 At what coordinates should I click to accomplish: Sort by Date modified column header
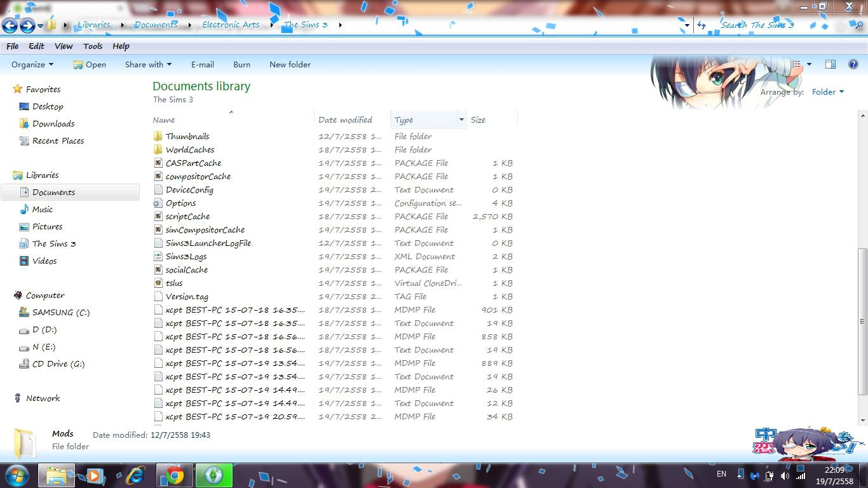coord(352,119)
